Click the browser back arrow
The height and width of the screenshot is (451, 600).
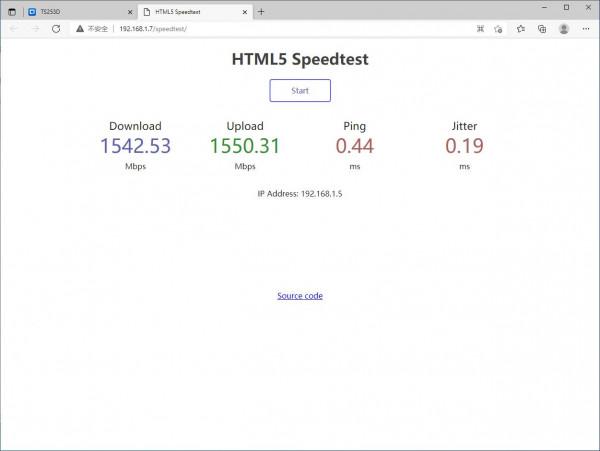pyautogui.click(x=13, y=29)
